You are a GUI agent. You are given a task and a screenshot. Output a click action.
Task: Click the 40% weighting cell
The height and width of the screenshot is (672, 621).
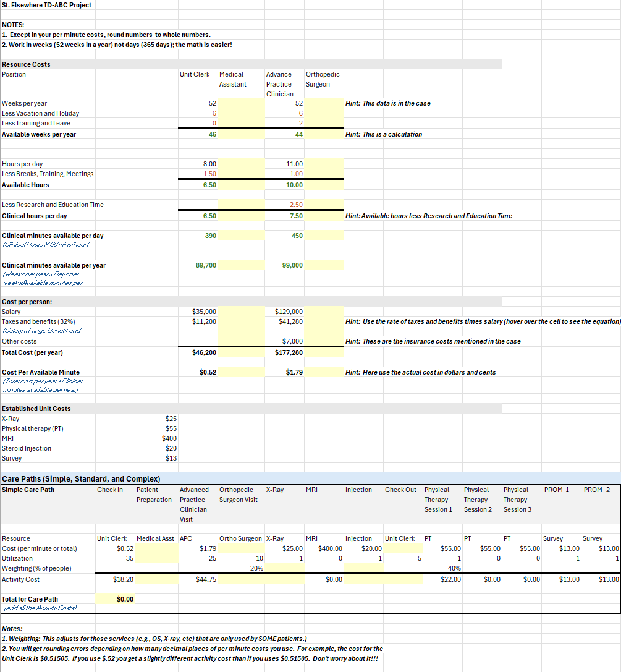click(443, 568)
